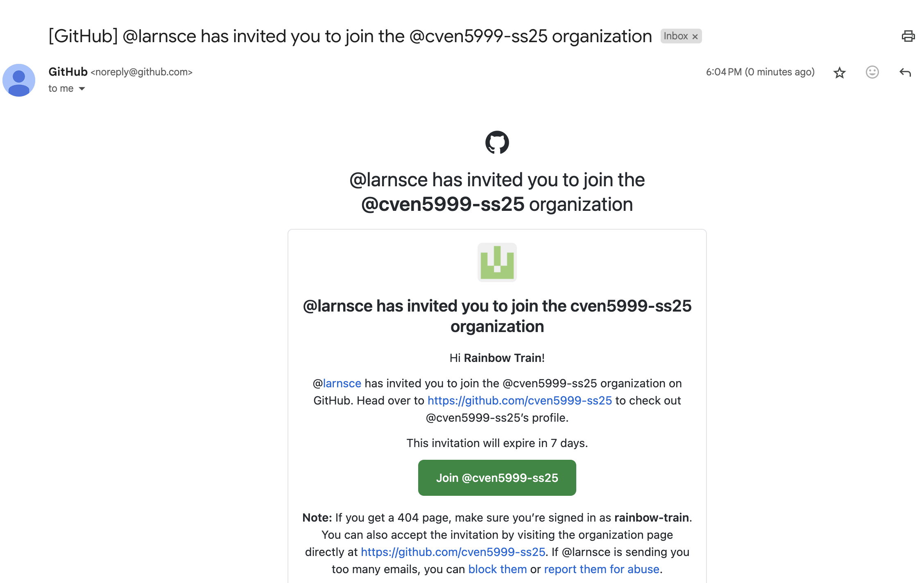Click the 'block them' link
The height and width of the screenshot is (583, 924).
coord(497,569)
